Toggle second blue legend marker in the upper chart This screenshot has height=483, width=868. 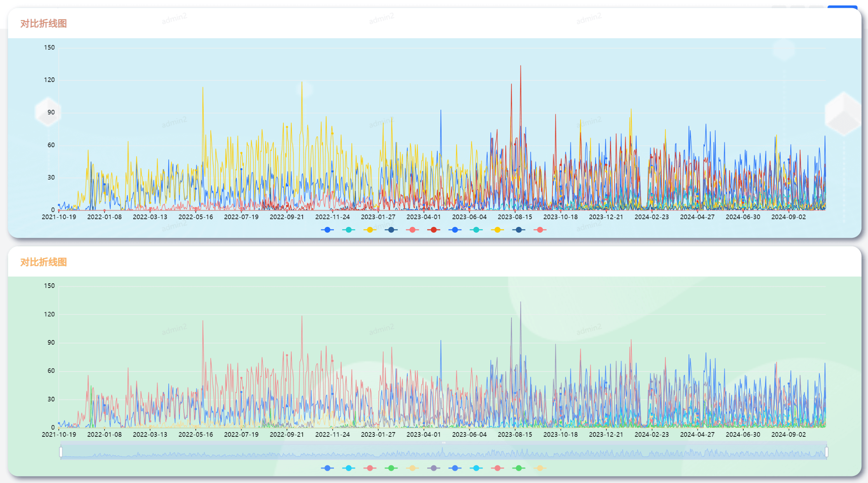pyautogui.click(x=455, y=230)
